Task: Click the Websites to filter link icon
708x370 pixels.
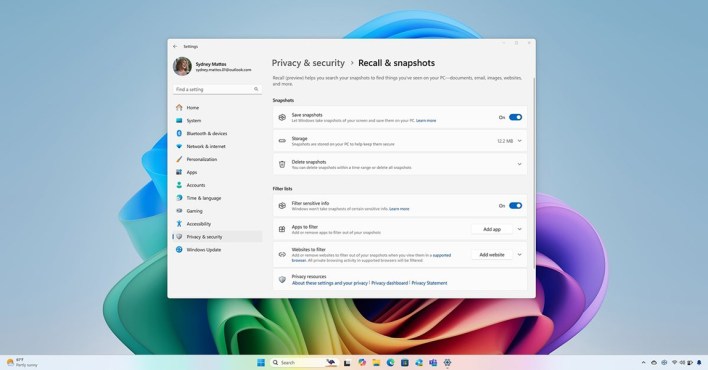Action: click(282, 255)
